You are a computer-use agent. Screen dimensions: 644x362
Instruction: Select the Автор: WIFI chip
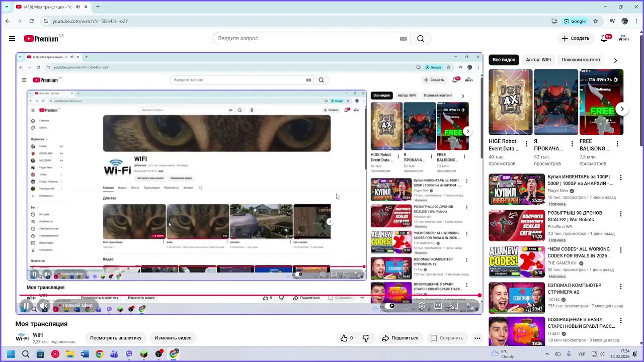pyautogui.click(x=538, y=60)
